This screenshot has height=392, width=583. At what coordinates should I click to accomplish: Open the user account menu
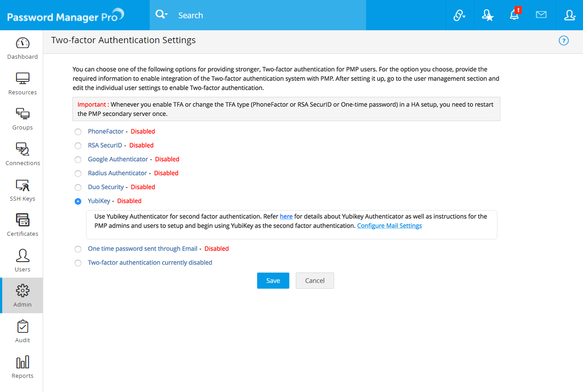pyautogui.click(x=570, y=15)
